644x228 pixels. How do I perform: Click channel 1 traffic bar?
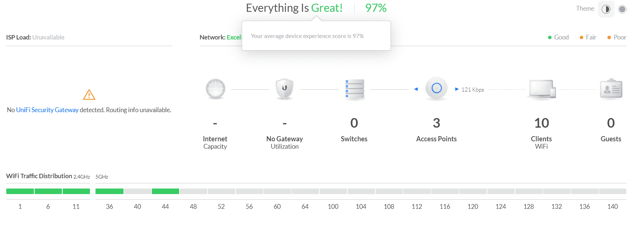coord(20,191)
